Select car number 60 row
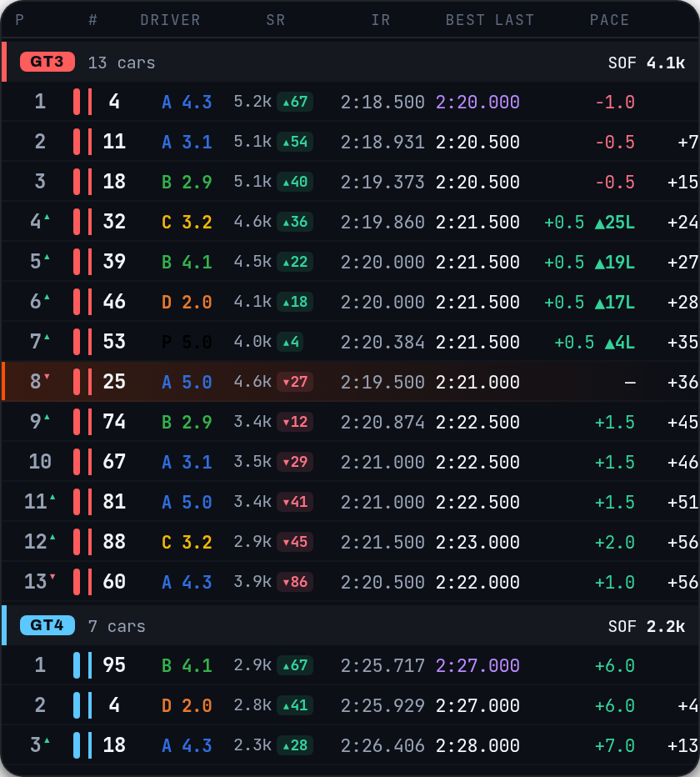700x777 pixels. click(350, 582)
